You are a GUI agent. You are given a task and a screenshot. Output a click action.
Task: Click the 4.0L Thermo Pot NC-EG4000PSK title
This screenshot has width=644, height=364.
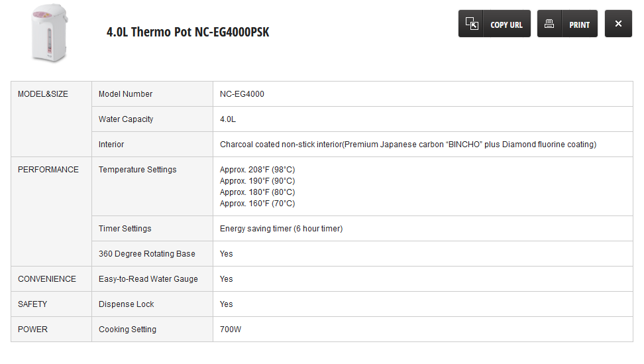tap(188, 32)
